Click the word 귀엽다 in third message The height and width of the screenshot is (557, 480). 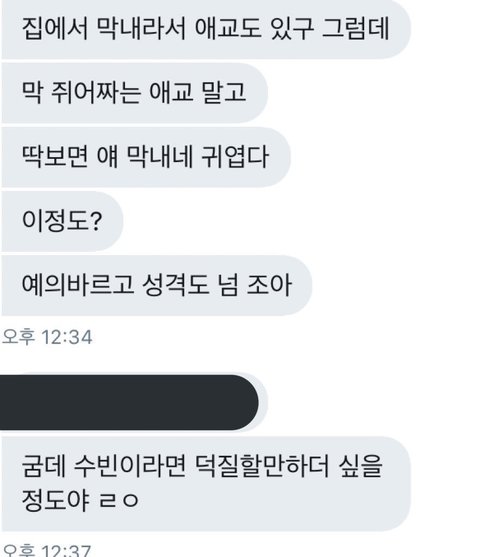235,157
